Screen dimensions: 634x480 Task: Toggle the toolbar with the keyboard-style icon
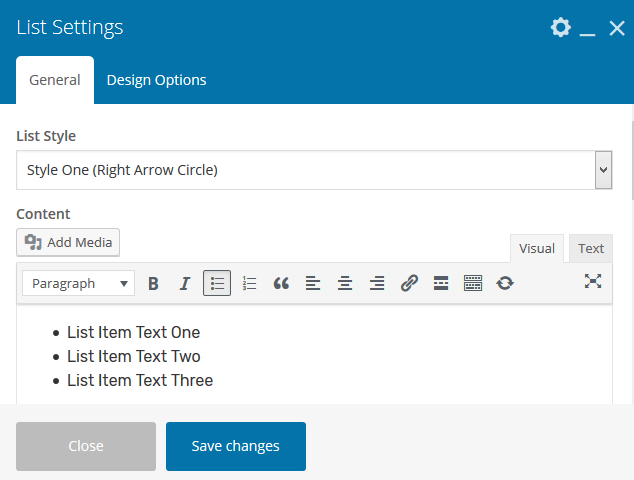(x=473, y=284)
